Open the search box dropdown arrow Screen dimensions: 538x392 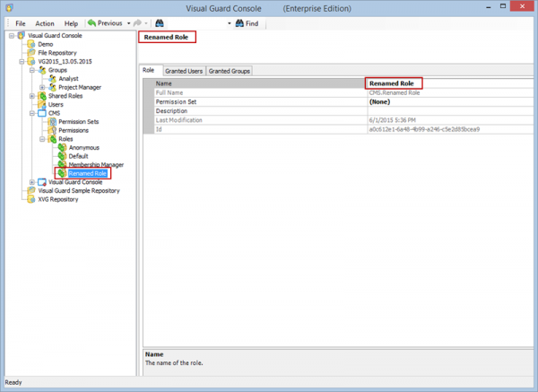(230, 23)
